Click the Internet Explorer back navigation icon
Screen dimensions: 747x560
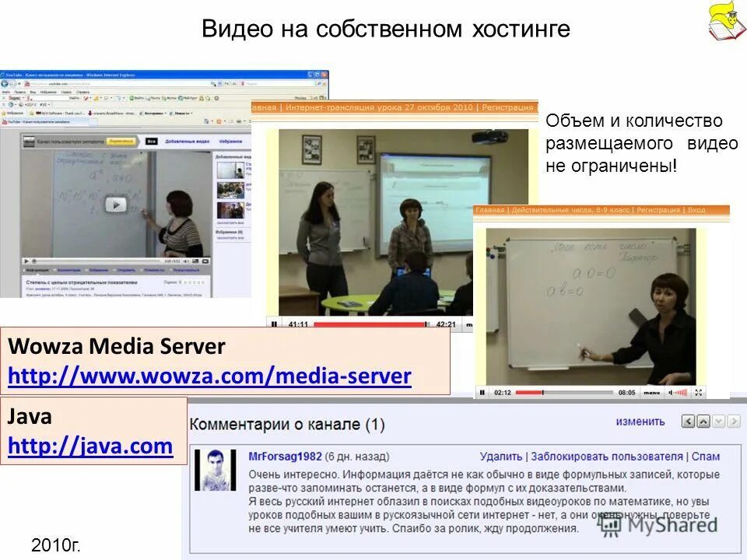pyautogui.click(x=6, y=83)
